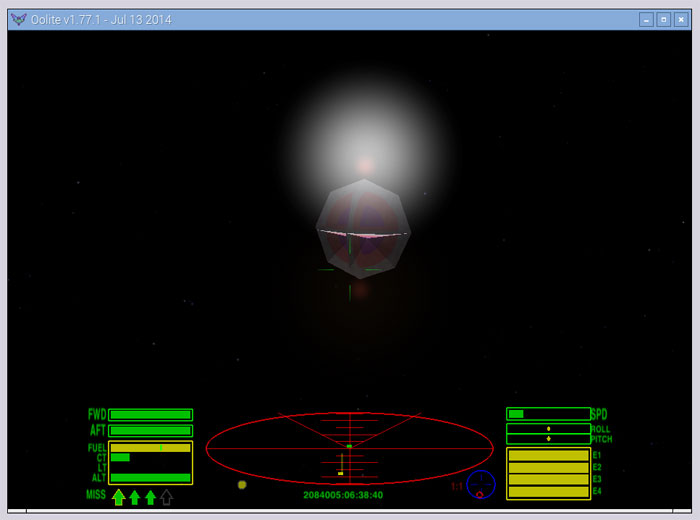Click the game clock 2084005:06:38:40
Image resolution: width=700 pixels, height=520 pixels.
click(343, 495)
